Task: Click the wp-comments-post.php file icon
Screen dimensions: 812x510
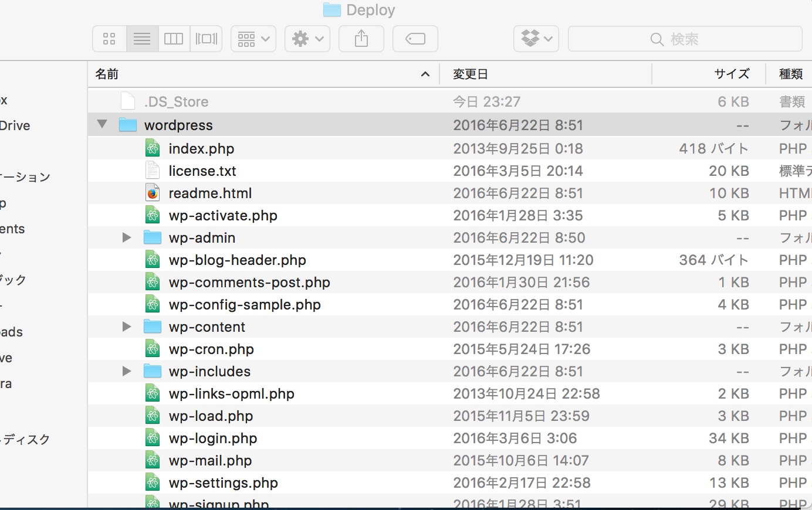Action: coord(153,282)
